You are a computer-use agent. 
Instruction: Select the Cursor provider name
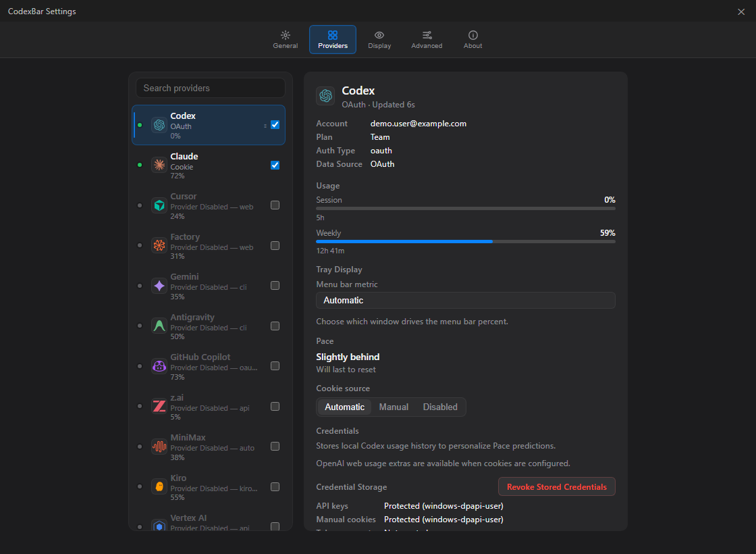click(x=183, y=197)
